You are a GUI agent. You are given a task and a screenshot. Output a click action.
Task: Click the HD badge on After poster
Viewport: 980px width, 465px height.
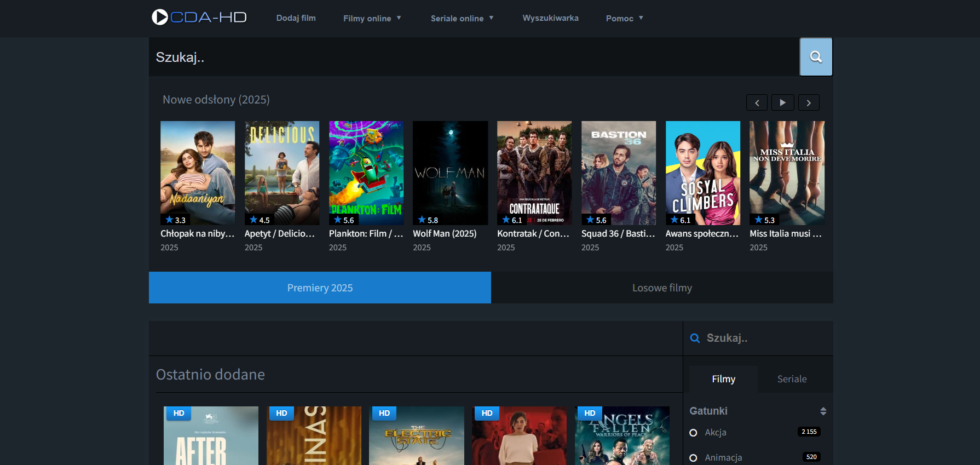click(178, 414)
